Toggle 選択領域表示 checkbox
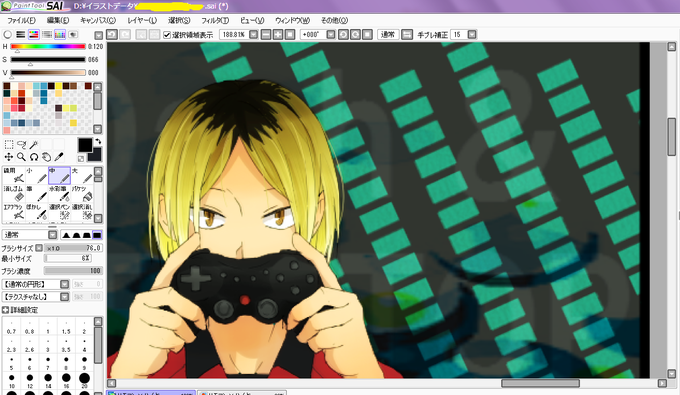The image size is (680, 395). coord(167,35)
